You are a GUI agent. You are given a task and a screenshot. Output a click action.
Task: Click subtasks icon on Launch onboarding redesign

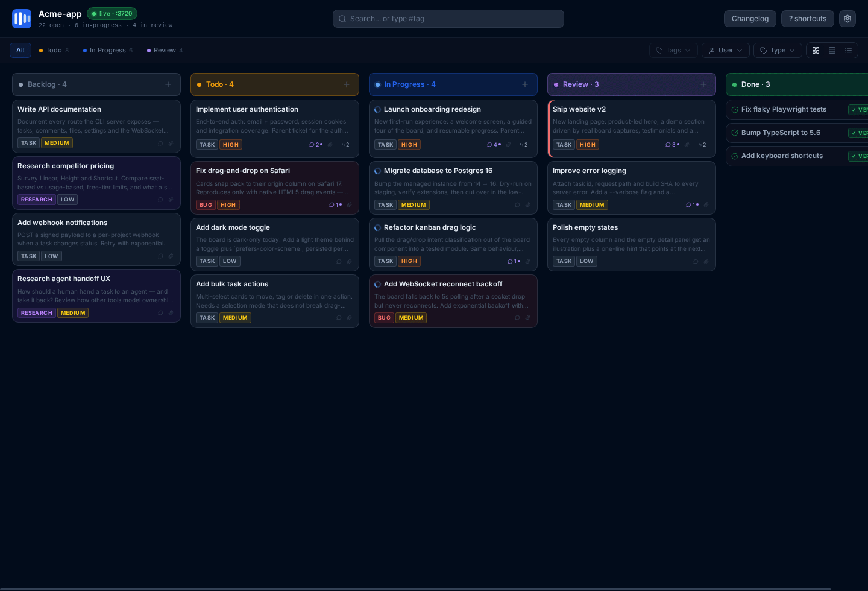point(524,145)
